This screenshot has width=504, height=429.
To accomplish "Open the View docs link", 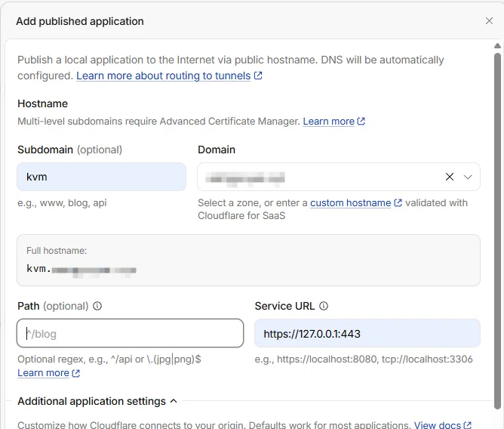I will [x=437, y=424].
